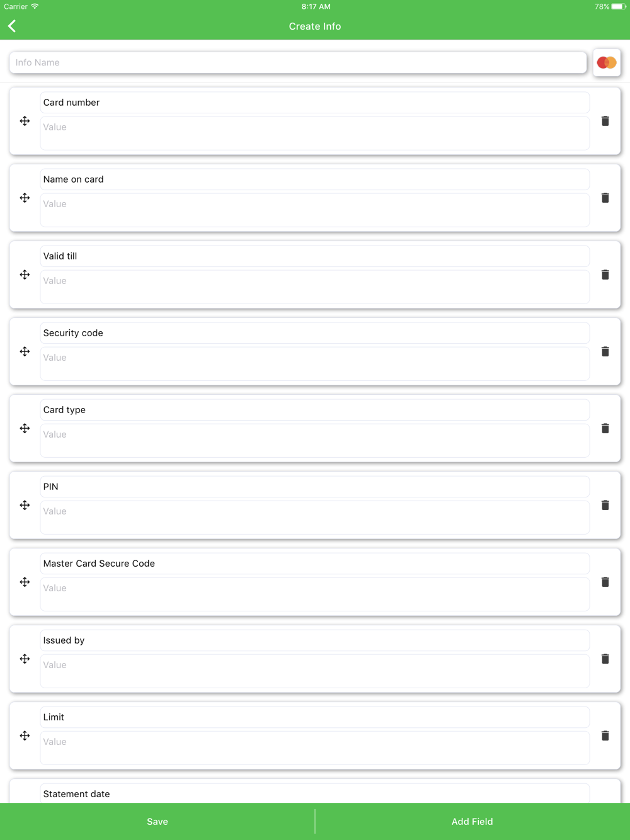Tap the Save button
The width and height of the screenshot is (630, 840).
[157, 821]
